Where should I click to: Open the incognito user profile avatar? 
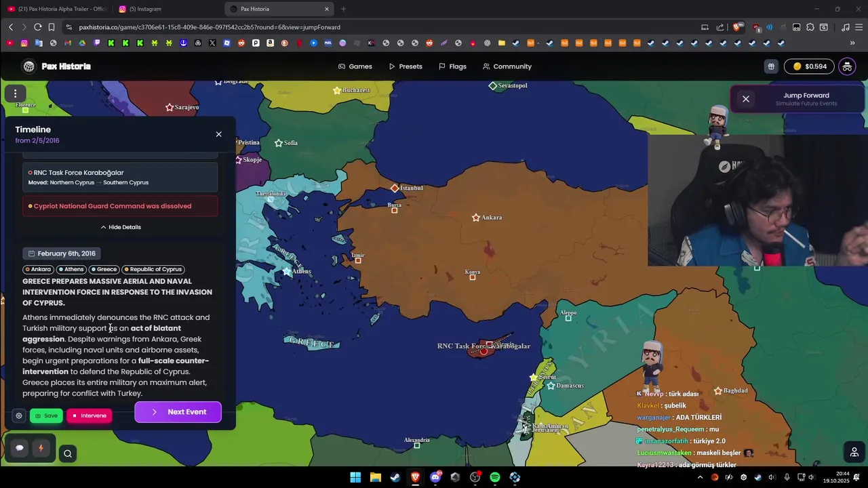coord(847,66)
